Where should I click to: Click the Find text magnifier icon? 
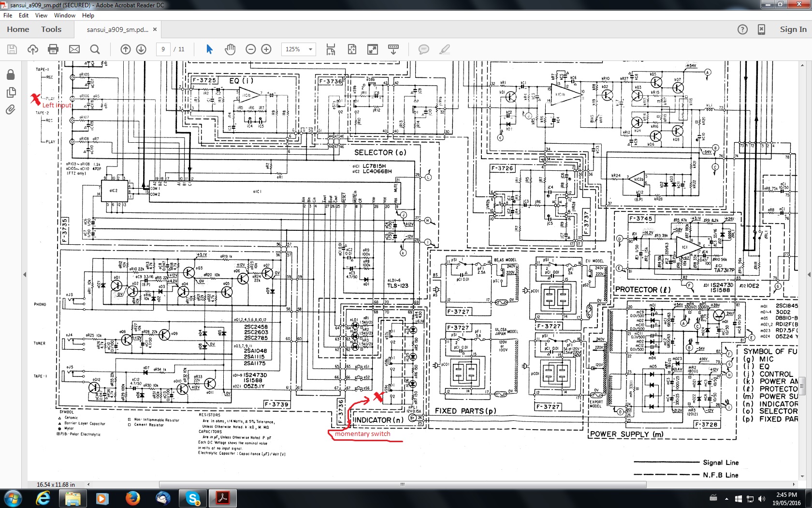click(95, 49)
